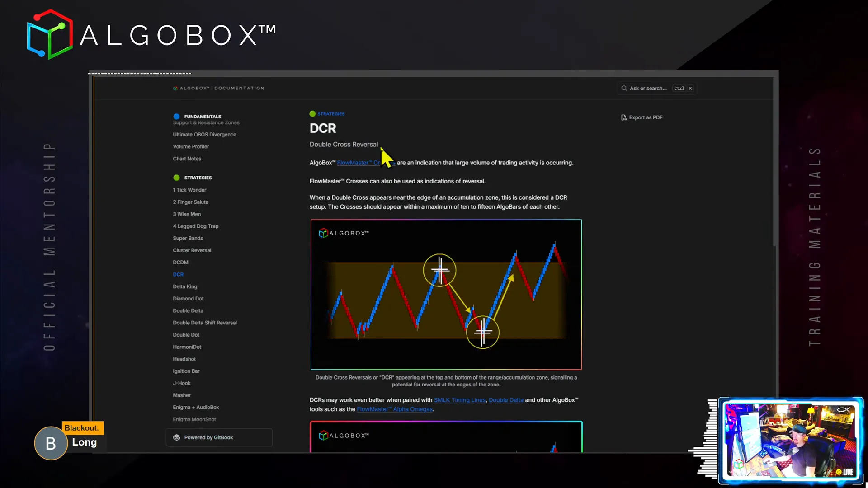
Task: Click the live webcam thumbnail
Action: tap(791, 441)
